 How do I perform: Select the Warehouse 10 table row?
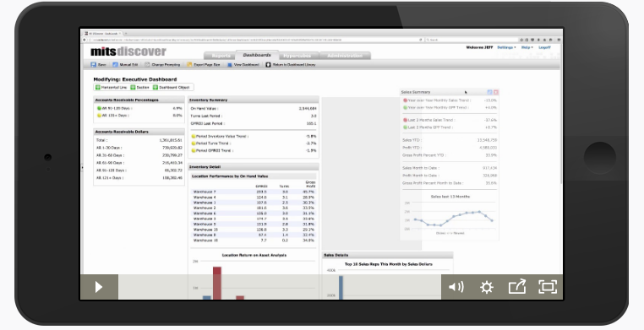pyautogui.click(x=254, y=241)
